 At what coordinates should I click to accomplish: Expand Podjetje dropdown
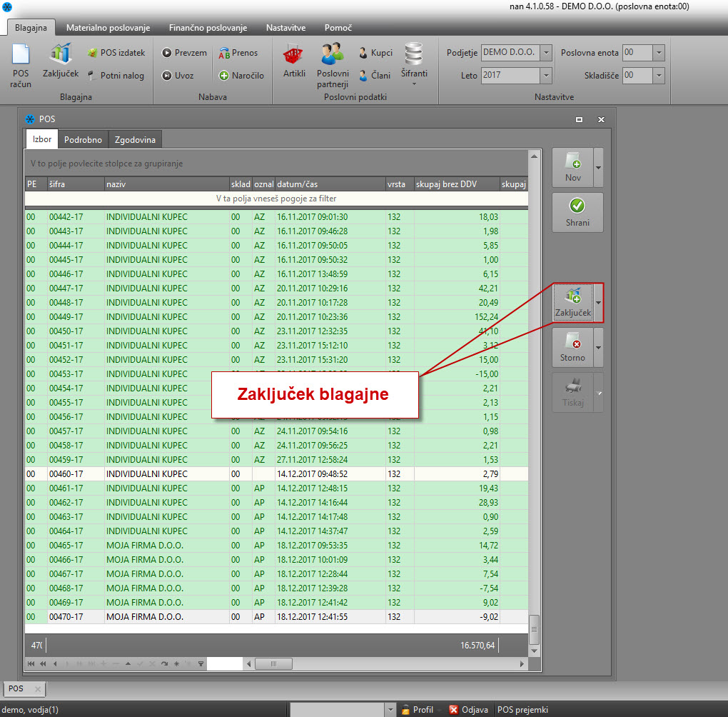coord(546,53)
